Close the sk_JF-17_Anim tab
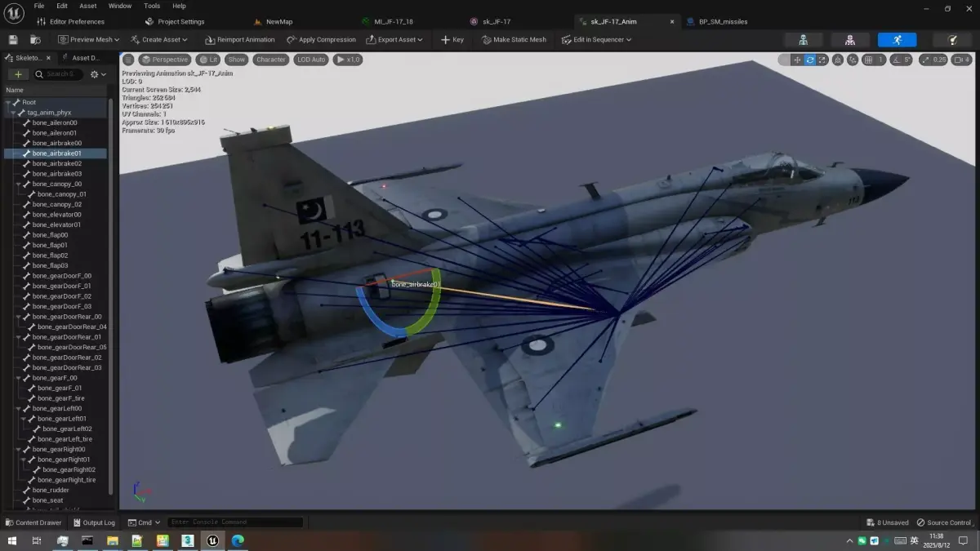980x551 pixels. (x=672, y=21)
